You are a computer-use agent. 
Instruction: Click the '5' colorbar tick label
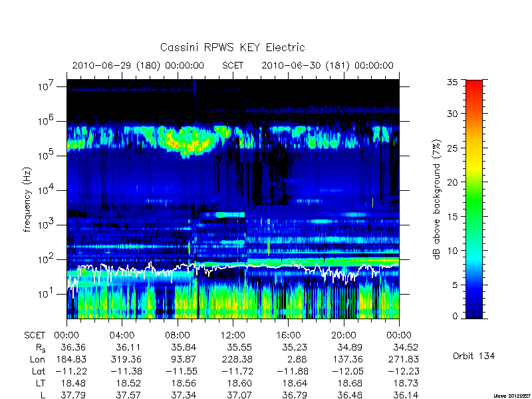tap(455, 285)
